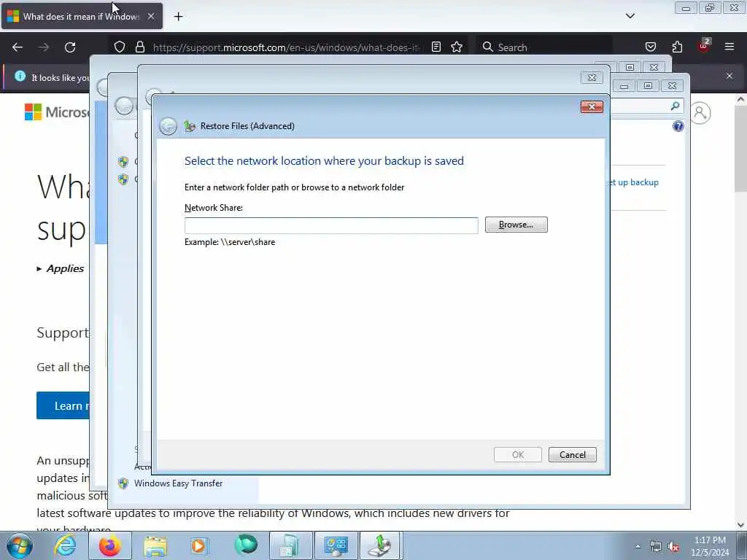Open the Pocket save icon
This screenshot has width=747, height=560.
pyautogui.click(x=650, y=47)
